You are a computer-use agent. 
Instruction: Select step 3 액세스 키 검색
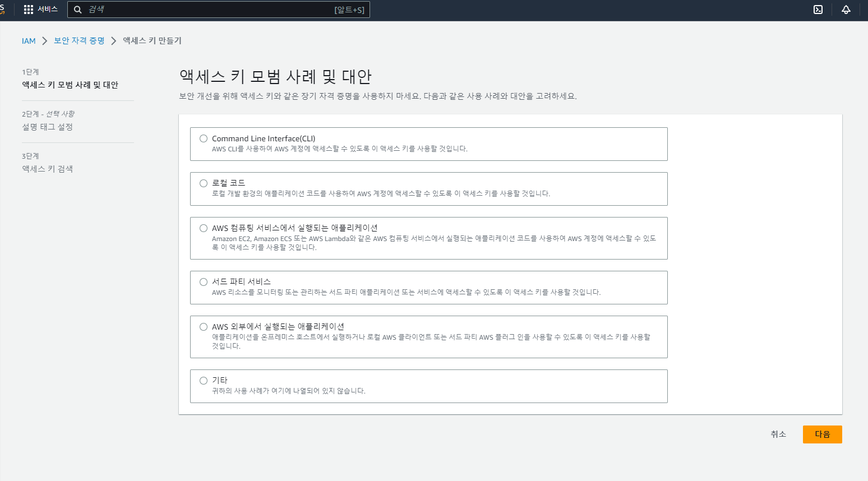(x=48, y=169)
